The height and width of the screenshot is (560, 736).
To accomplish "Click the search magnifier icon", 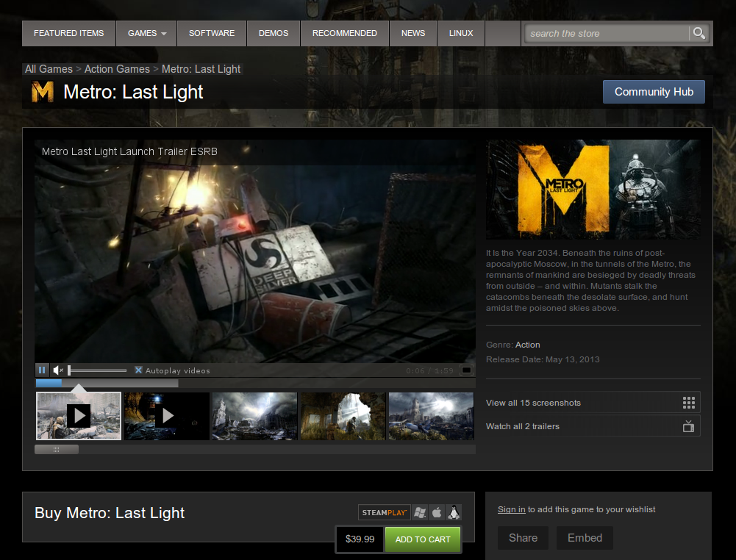I will point(699,33).
